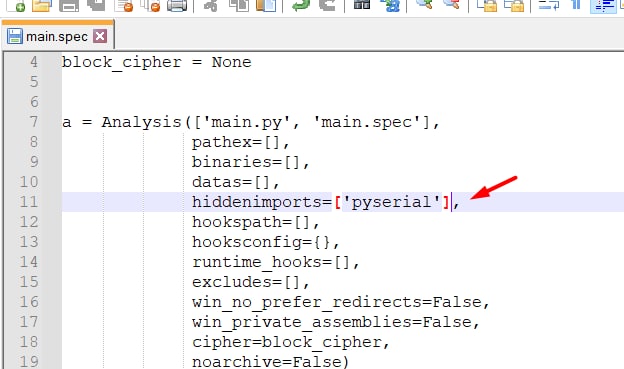Place cursor on 'hookspath=[],' line
This screenshot has height=369, width=624.
click(x=255, y=222)
